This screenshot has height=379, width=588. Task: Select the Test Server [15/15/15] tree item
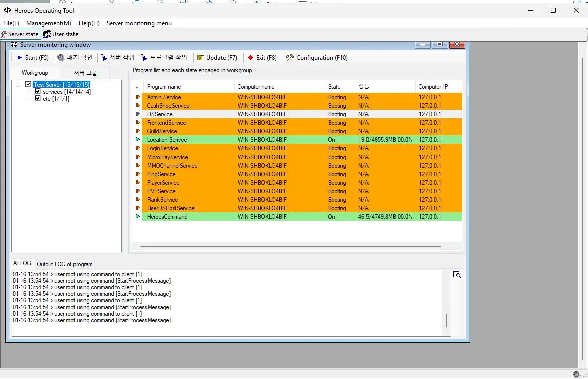click(x=61, y=85)
